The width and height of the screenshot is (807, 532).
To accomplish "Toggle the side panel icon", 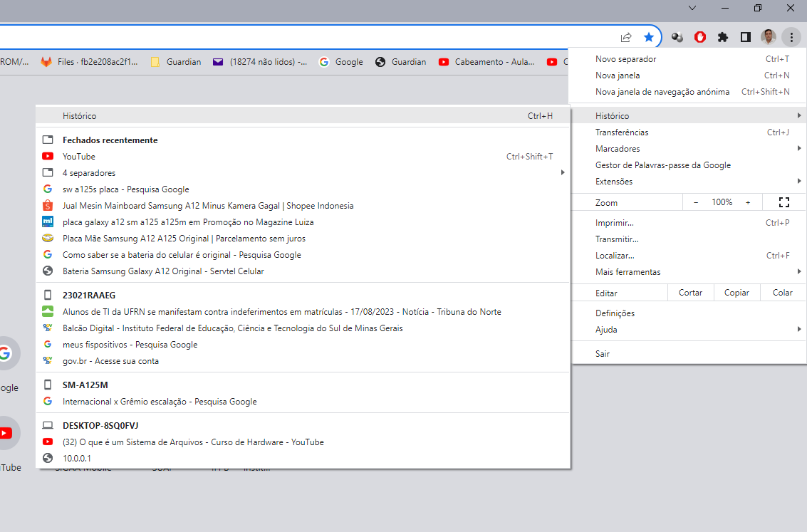I will point(745,37).
